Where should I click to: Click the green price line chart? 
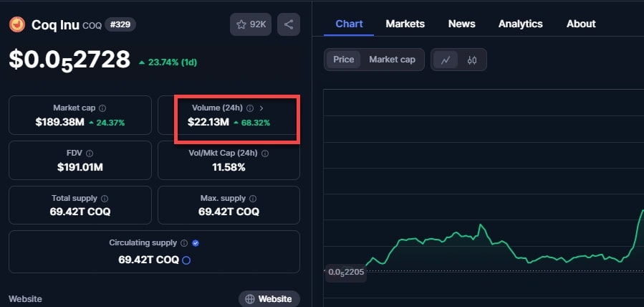tap(458, 236)
